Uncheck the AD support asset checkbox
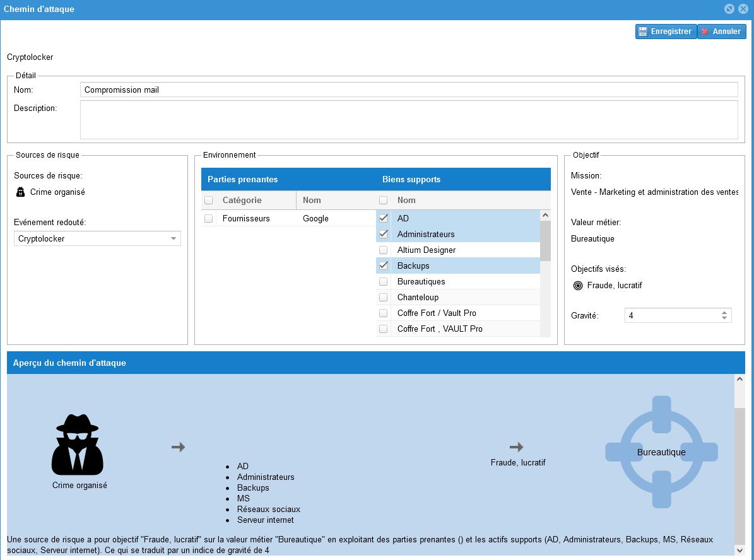This screenshot has width=754, height=560. (x=383, y=218)
